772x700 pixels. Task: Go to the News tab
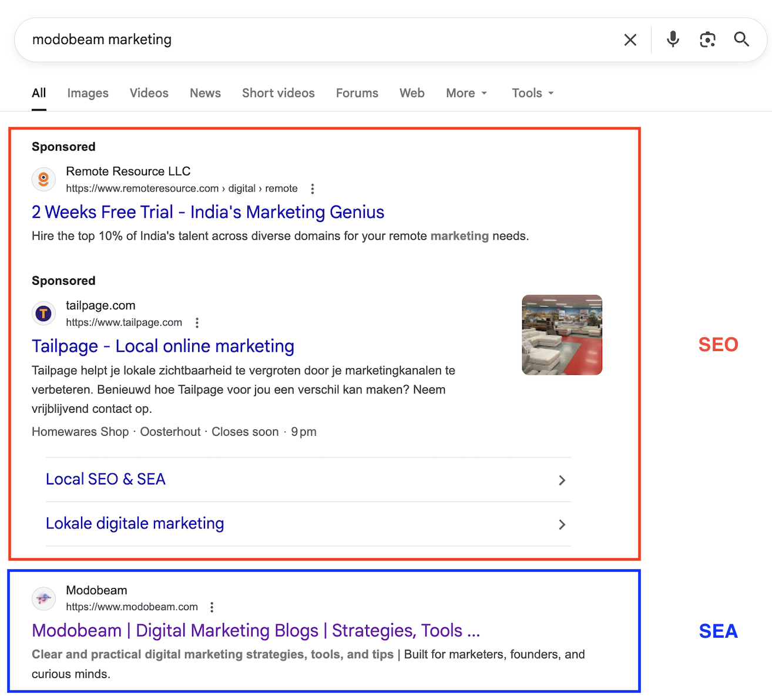click(x=205, y=93)
